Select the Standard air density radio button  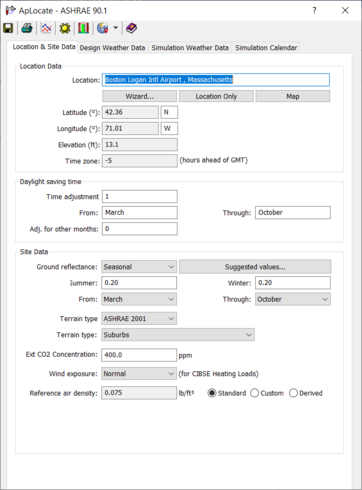[x=212, y=393]
